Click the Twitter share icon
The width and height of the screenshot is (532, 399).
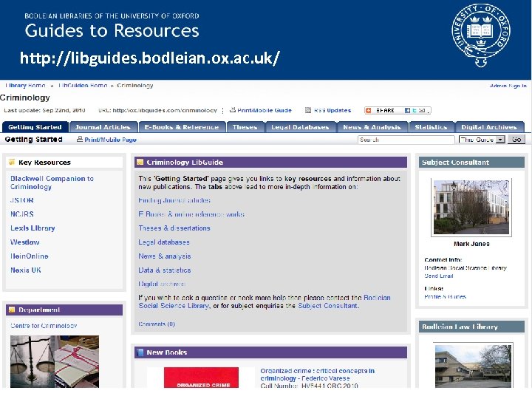coord(415,110)
